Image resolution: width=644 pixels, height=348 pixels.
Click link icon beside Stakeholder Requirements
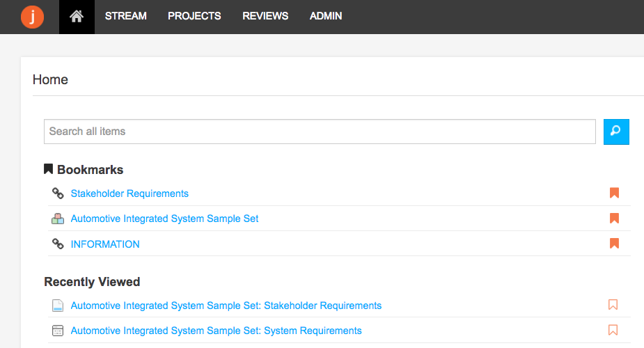coord(58,193)
